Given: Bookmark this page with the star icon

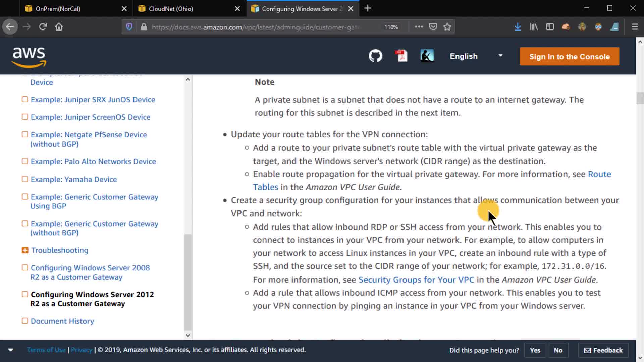Looking at the screenshot, I should point(447,27).
